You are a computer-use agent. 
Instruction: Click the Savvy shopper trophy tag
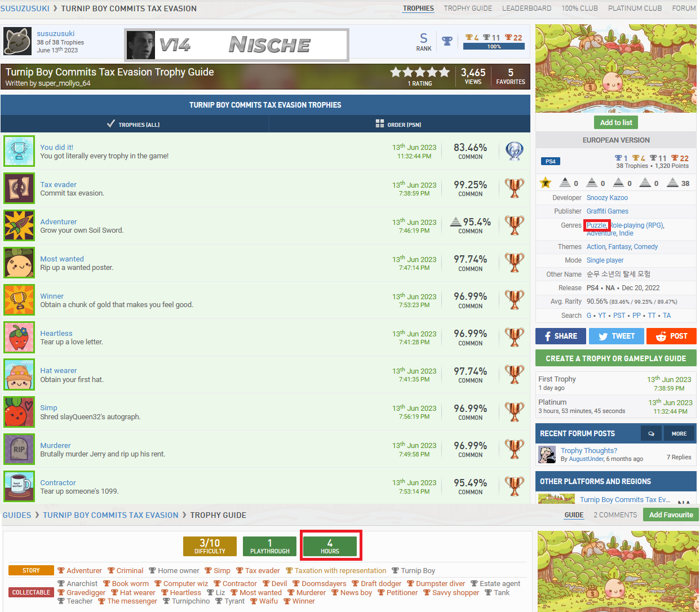pos(451,593)
